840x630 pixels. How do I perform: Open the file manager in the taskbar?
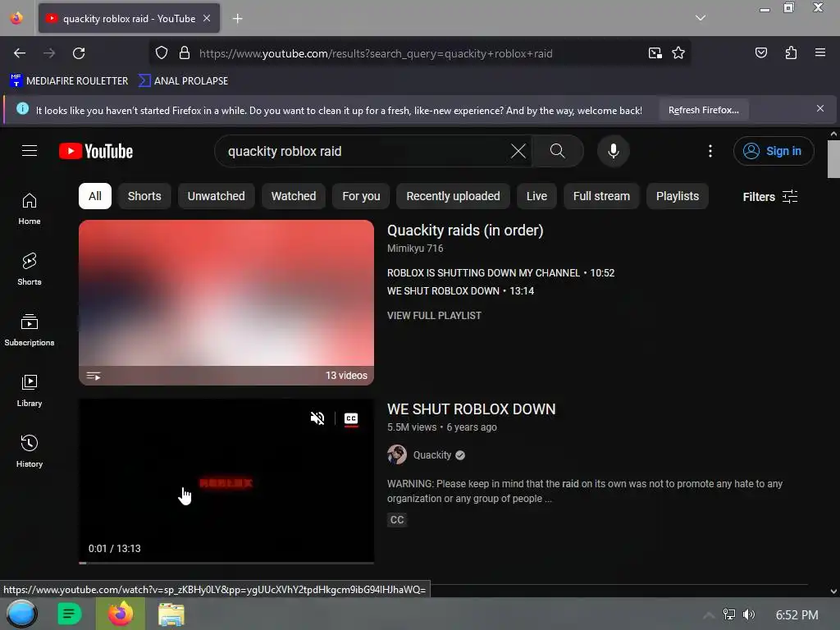171,614
